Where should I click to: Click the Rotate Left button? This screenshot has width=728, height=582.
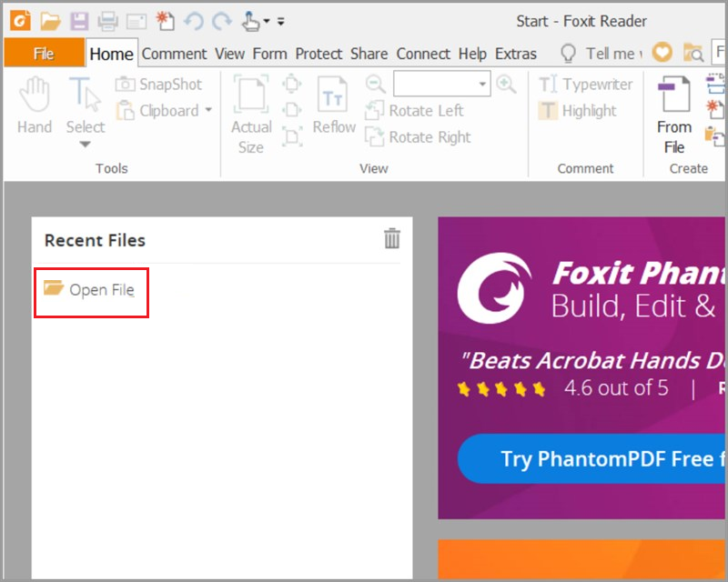click(415, 111)
